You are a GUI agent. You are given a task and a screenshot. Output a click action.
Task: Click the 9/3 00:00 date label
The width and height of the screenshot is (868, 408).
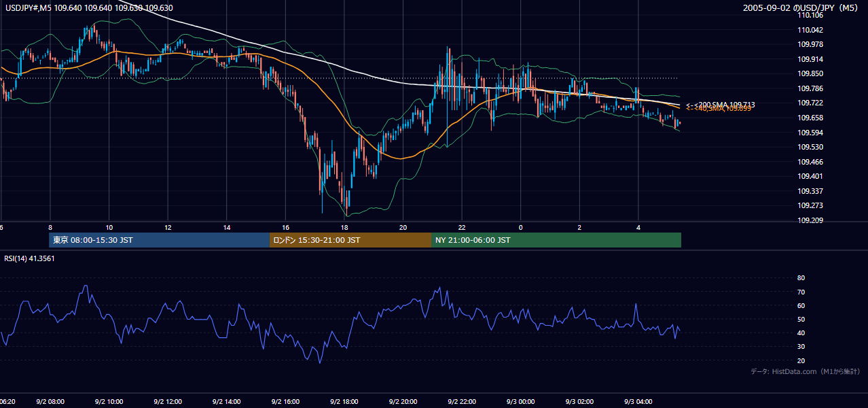tap(521, 401)
